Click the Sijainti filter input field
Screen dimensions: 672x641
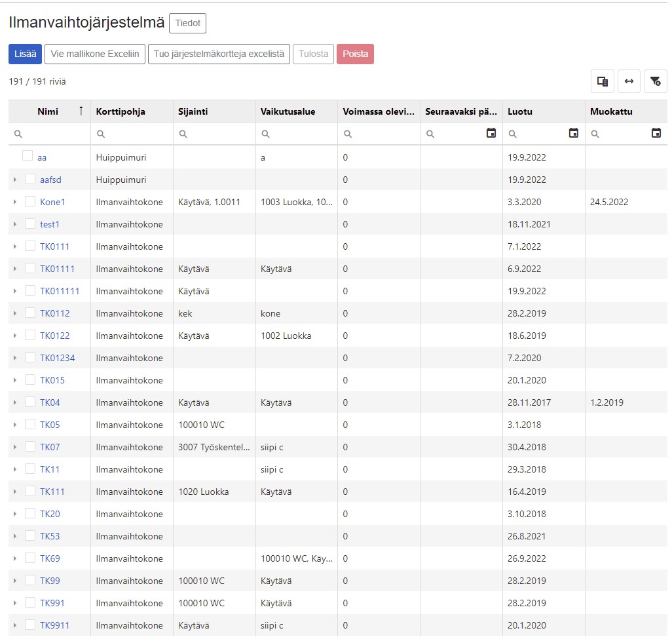pyautogui.click(x=214, y=134)
